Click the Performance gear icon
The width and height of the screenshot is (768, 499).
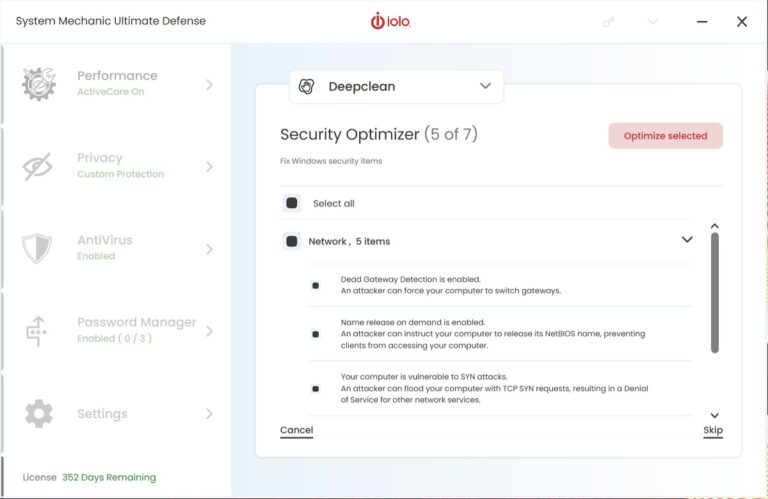coord(39,85)
